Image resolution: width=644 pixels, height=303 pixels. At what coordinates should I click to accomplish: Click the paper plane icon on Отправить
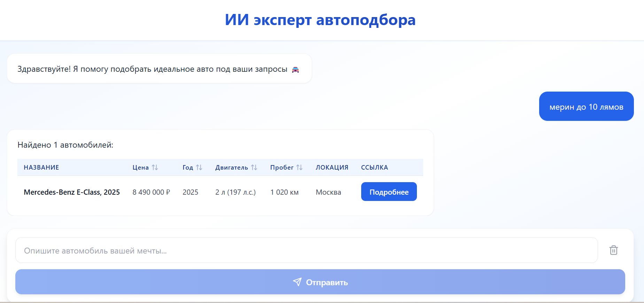tap(297, 282)
